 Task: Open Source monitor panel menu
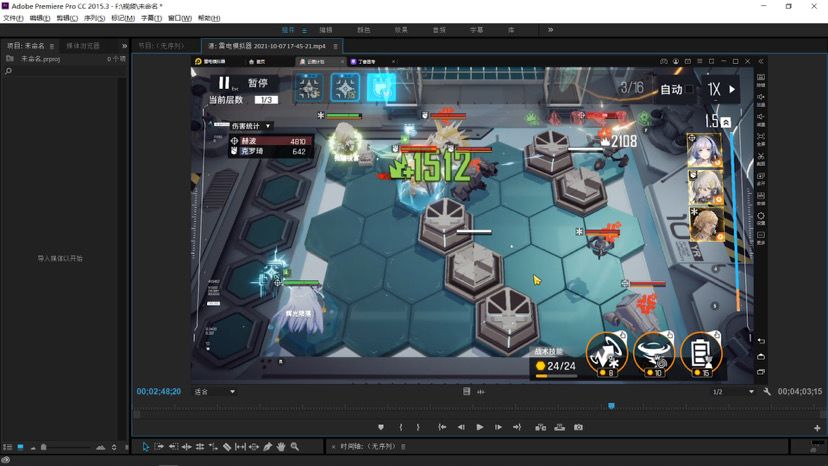pos(335,46)
